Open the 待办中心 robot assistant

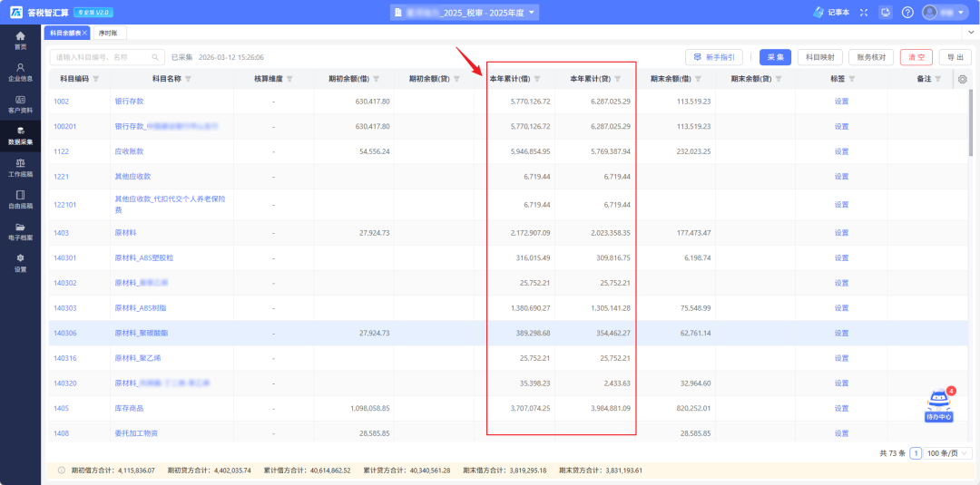click(x=938, y=405)
